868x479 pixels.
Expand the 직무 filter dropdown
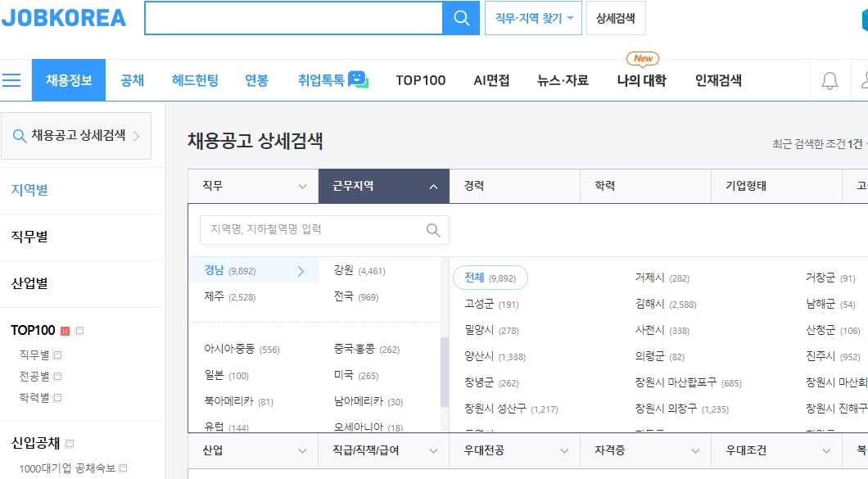pyautogui.click(x=253, y=186)
